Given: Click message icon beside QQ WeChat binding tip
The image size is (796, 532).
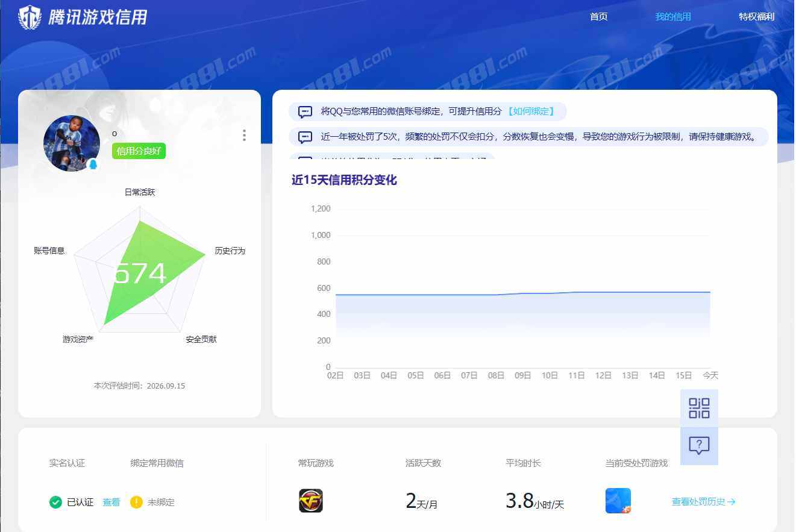Looking at the screenshot, I should (306, 112).
